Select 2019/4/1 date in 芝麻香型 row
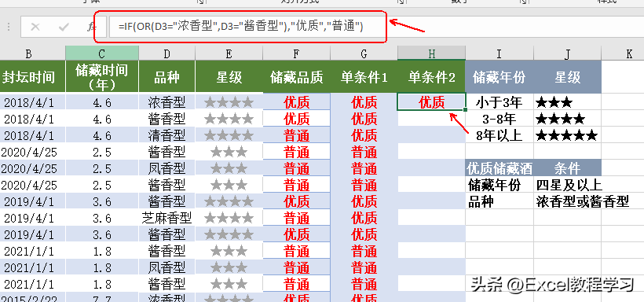The image size is (644, 302). tap(32, 218)
